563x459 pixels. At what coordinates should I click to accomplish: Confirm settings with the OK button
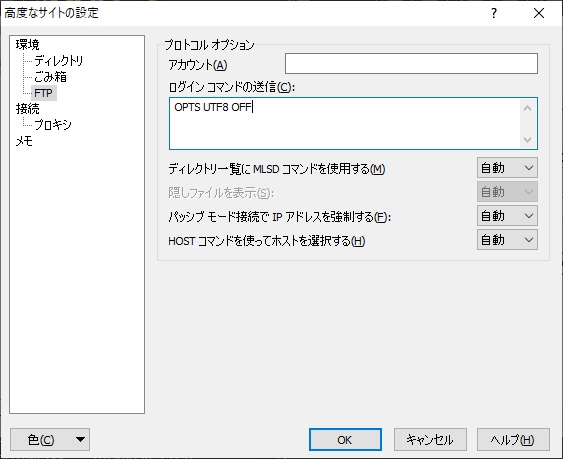pos(345,440)
